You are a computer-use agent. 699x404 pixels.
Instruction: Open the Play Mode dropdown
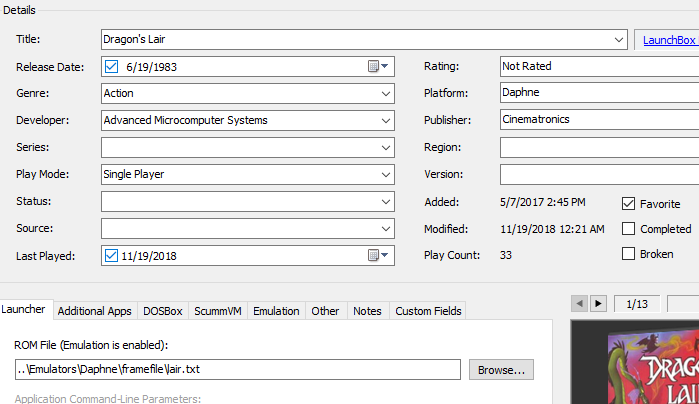click(386, 174)
